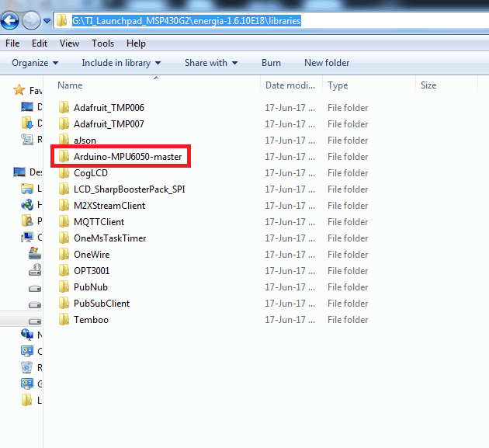Select the LCD_SharpBoosterPack_SPI folder name

[130, 189]
